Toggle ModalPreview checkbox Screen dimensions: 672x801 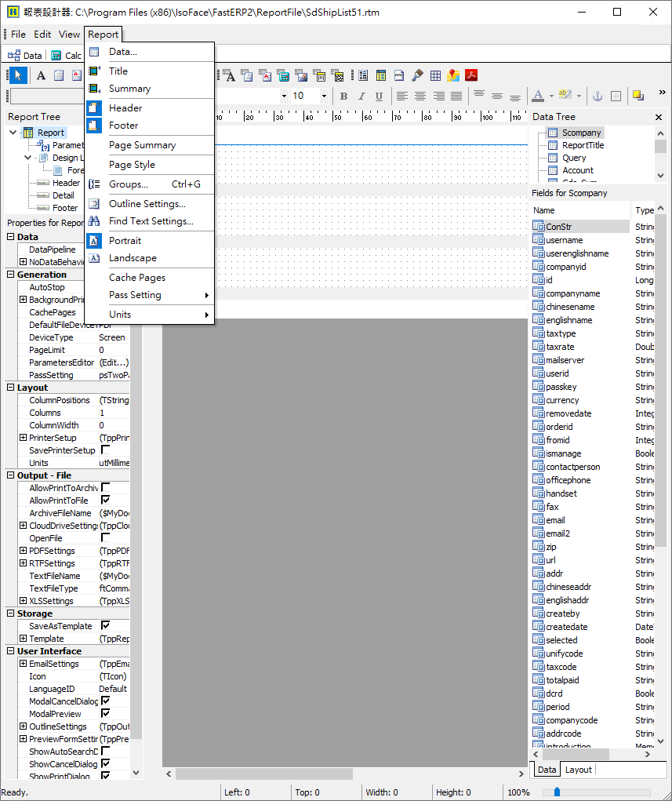106,714
